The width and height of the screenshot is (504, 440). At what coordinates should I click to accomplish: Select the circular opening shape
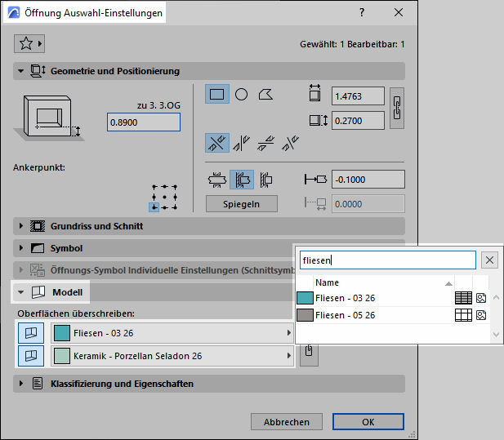242,94
